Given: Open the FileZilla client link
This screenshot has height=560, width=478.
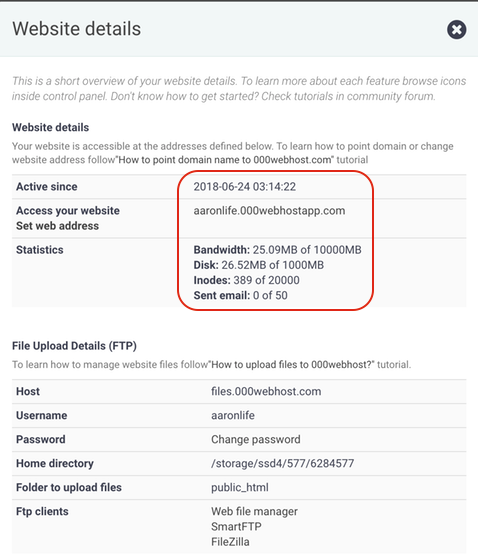Looking at the screenshot, I should click(230, 542).
